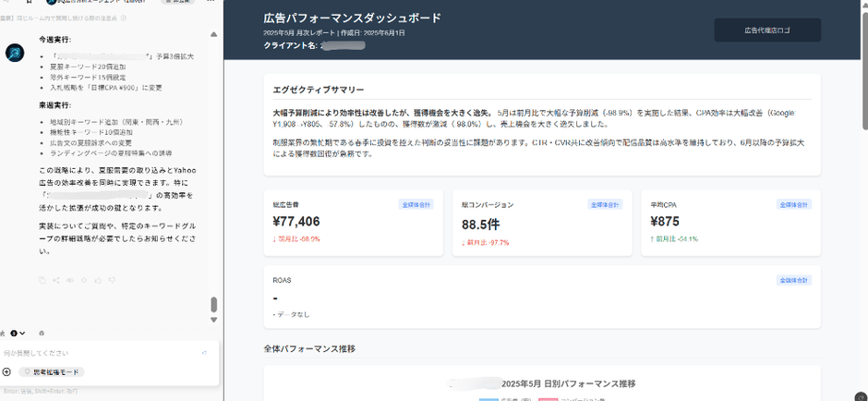The height and width of the screenshot is (401, 868).
Task: Click the 全媒体合計 badge on ROAS card
Action: click(794, 279)
